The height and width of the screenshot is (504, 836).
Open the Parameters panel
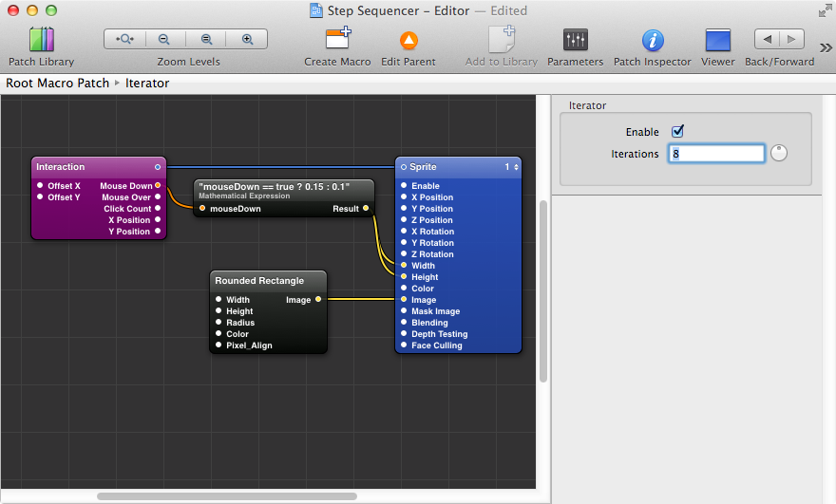(576, 40)
